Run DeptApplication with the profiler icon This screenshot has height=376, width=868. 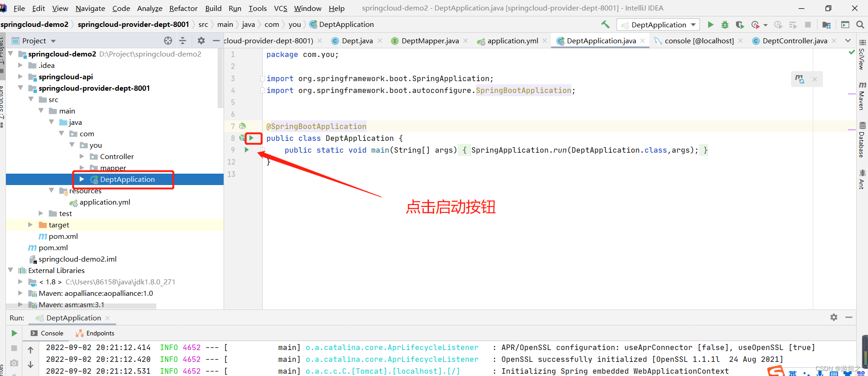coord(756,25)
